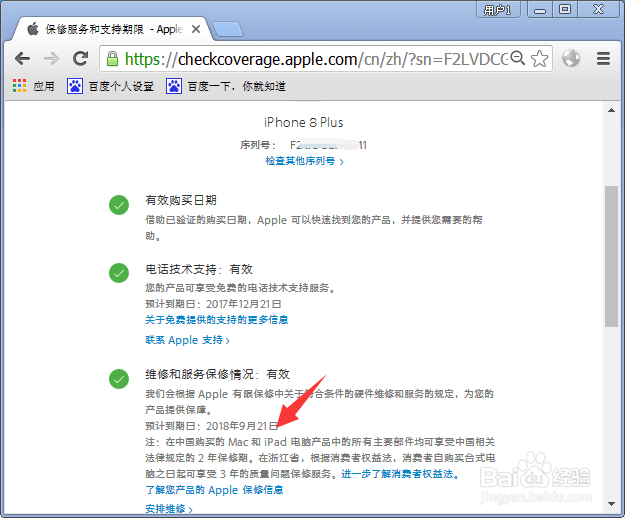This screenshot has height=518, width=625.
Task: Click the scrollbar down arrow
Action: coord(611,504)
